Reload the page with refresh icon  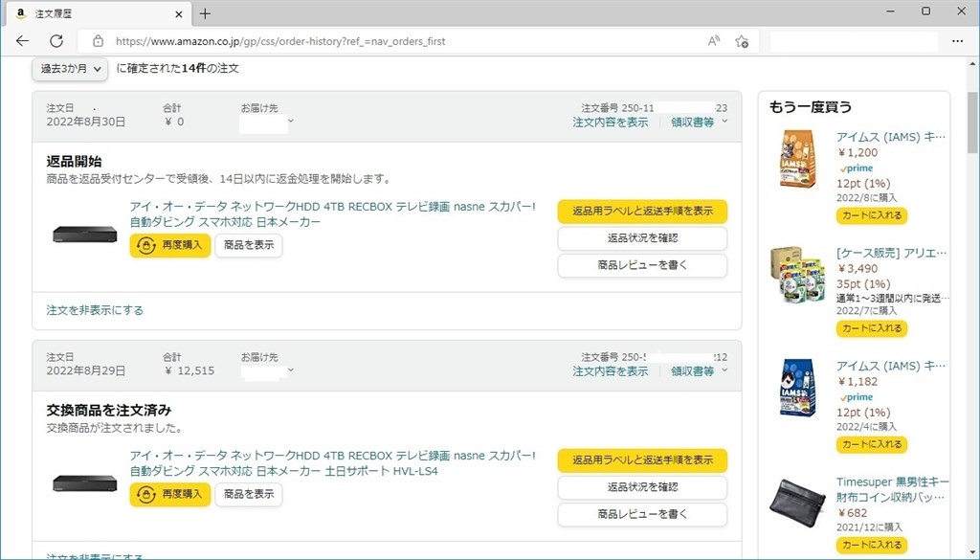(56, 41)
